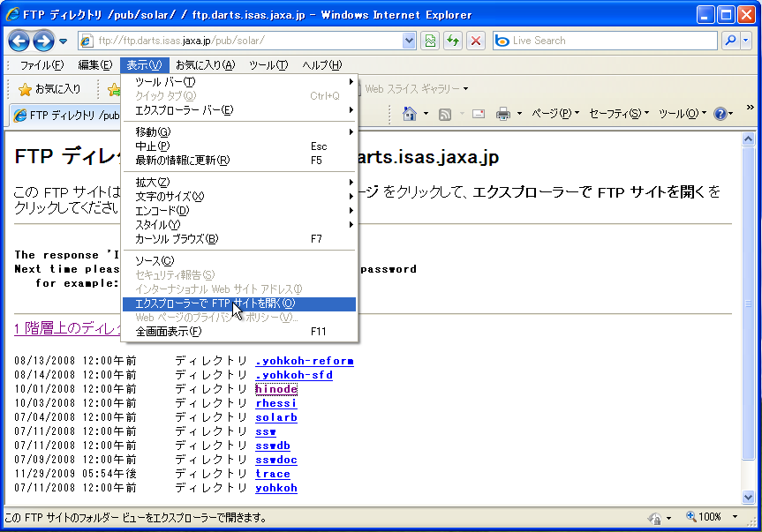Click the Forward navigation arrow button
Screen dimensions: 762x532
point(42,41)
